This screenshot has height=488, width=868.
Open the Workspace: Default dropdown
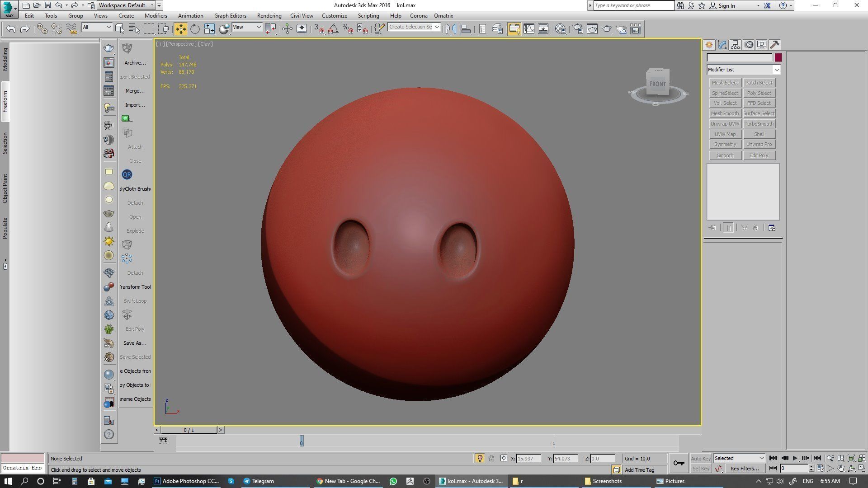point(126,5)
